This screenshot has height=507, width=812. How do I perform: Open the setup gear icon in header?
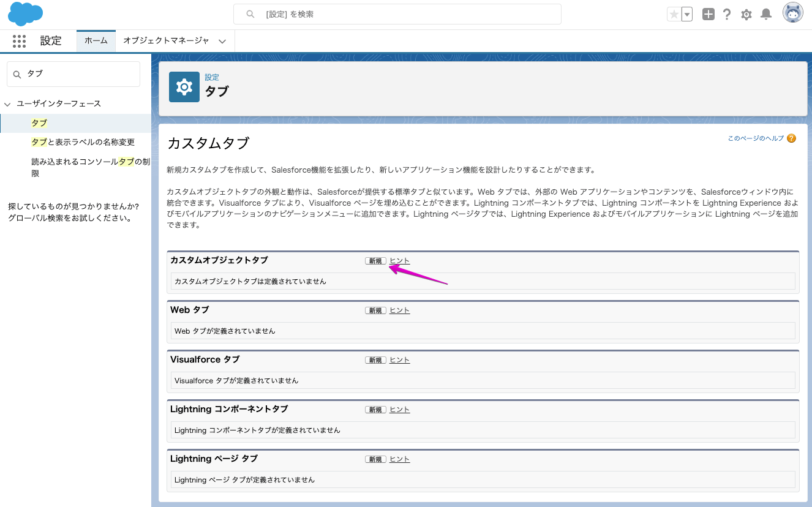746,14
